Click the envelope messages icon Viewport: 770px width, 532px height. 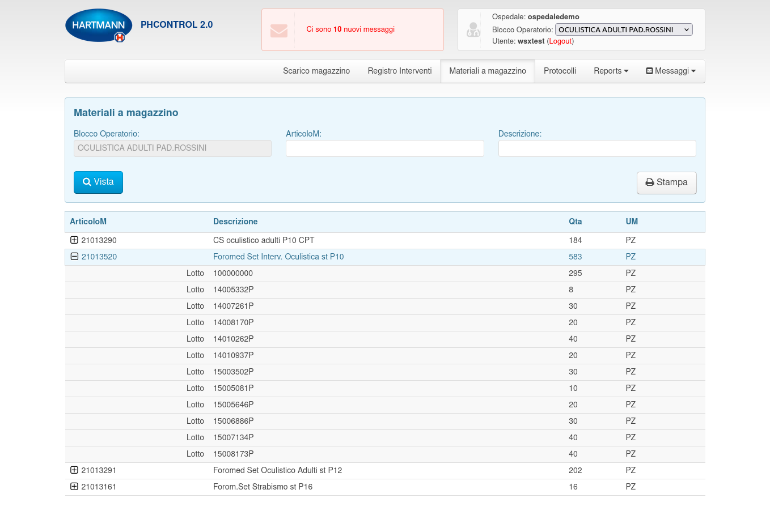click(279, 31)
